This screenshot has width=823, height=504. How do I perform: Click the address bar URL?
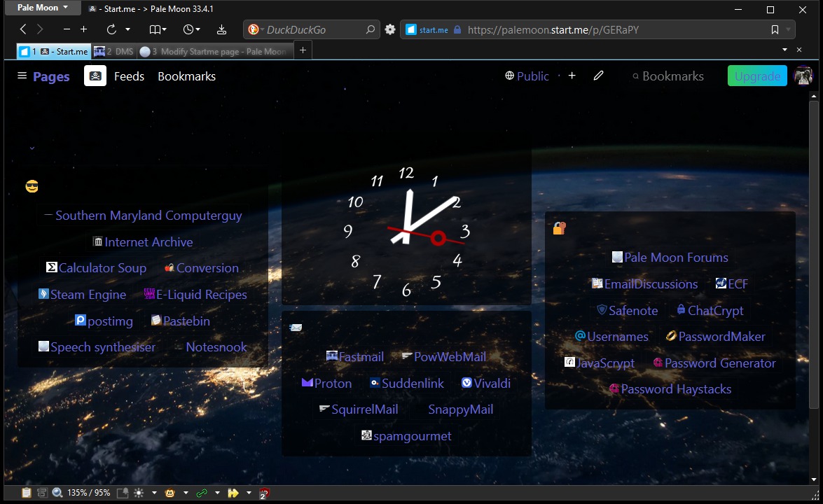point(553,30)
